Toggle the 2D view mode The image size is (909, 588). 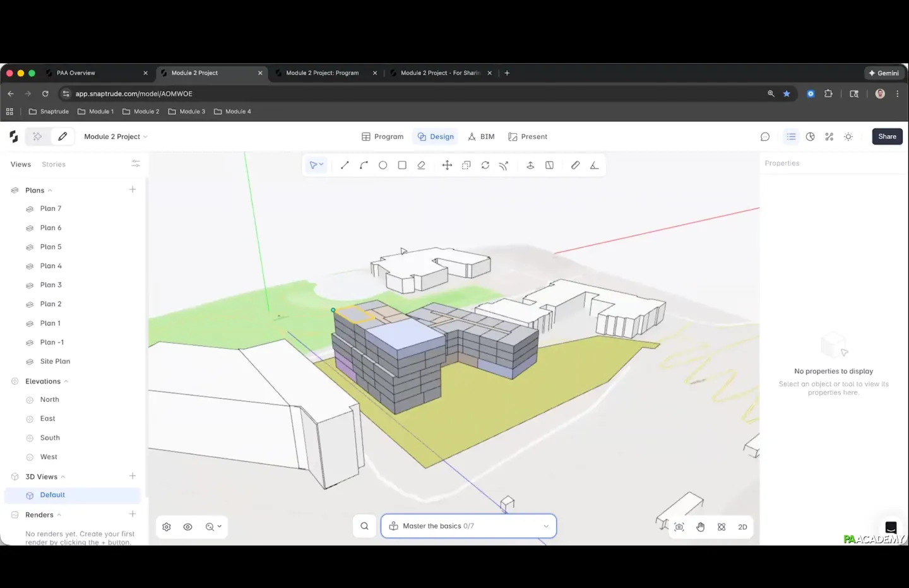(x=742, y=527)
